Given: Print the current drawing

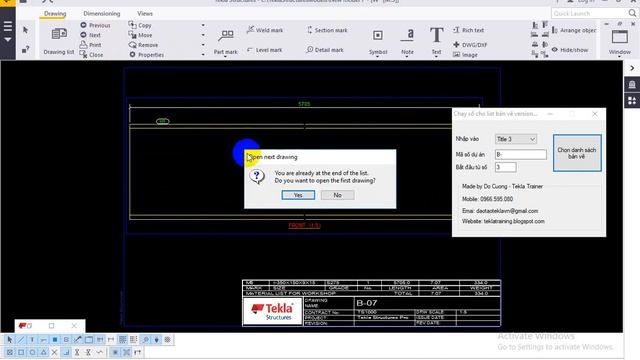Looking at the screenshot, I should 91,45.
